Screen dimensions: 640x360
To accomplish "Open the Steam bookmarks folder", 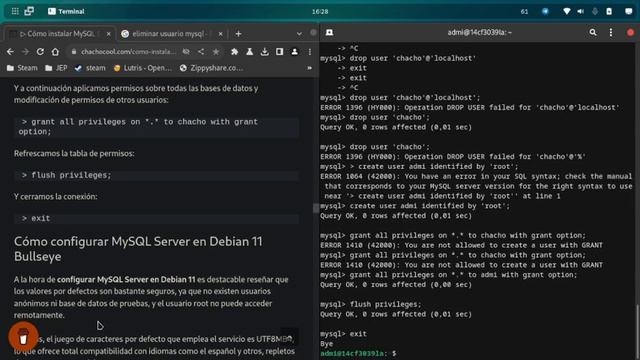I will tap(22, 68).
